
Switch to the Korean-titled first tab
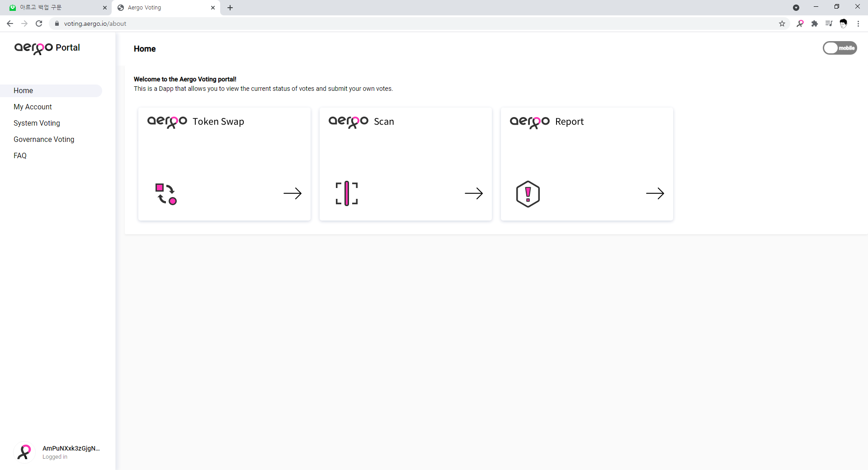(x=56, y=7)
